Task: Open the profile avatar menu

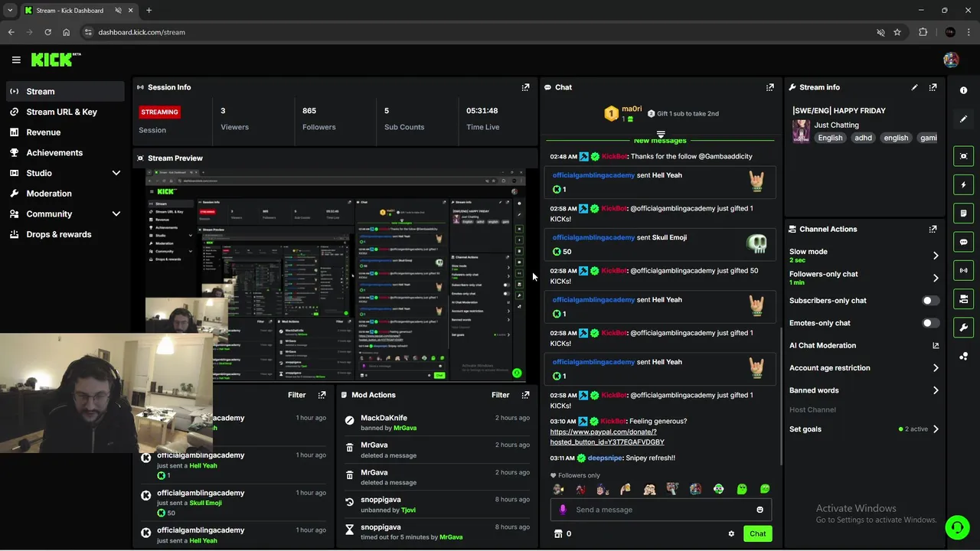Action: coord(951,60)
